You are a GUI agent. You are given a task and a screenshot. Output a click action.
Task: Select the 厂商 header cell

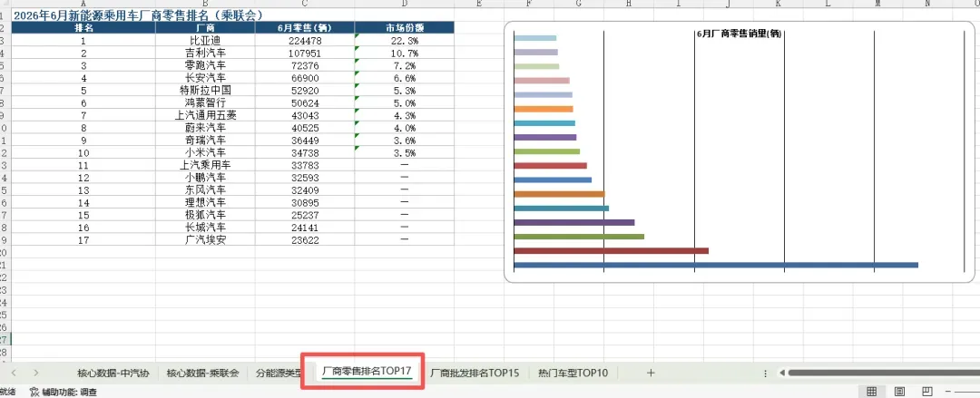click(x=205, y=27)
